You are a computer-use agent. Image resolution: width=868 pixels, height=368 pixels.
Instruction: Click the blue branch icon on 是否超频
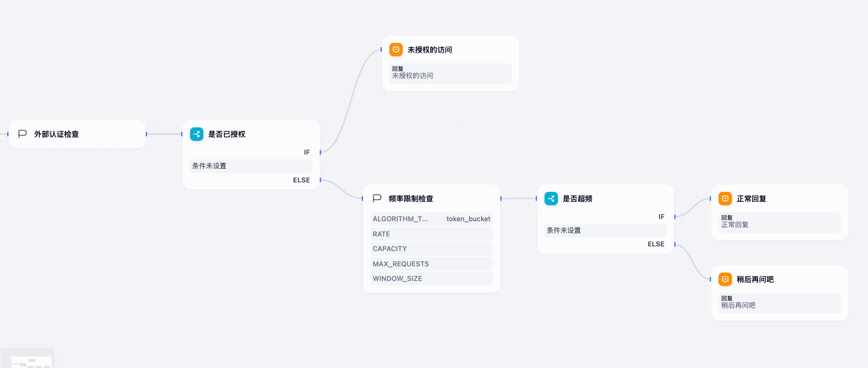point(551,199)
